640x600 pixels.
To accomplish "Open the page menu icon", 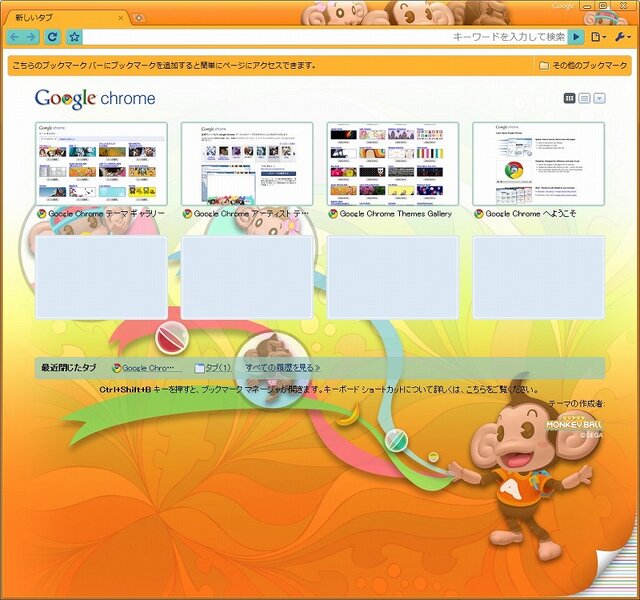I will 598,37.
